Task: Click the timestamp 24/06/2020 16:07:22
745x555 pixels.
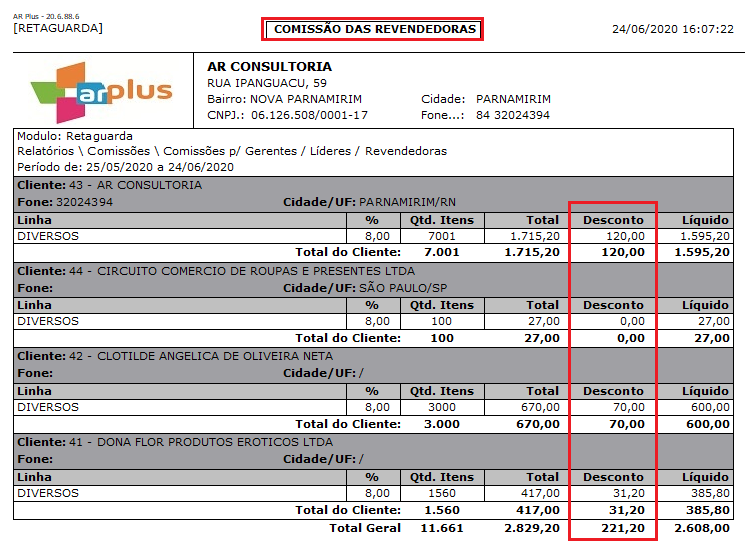Action: [673, 29]
